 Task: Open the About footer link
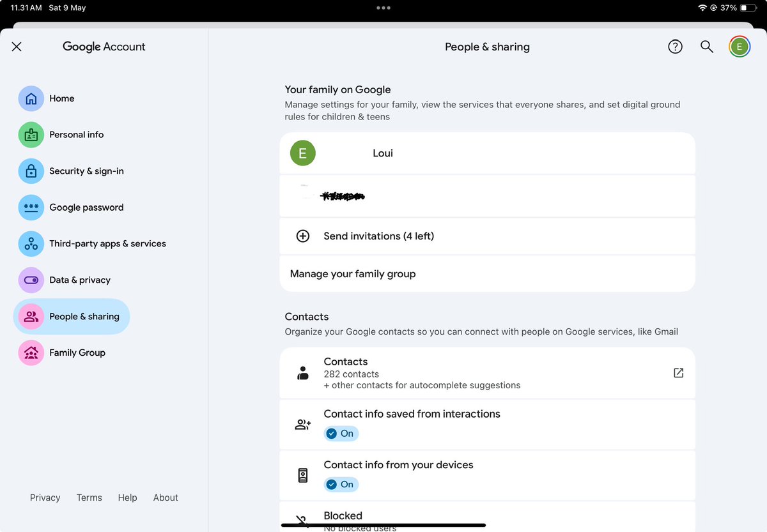click(166, 498)
